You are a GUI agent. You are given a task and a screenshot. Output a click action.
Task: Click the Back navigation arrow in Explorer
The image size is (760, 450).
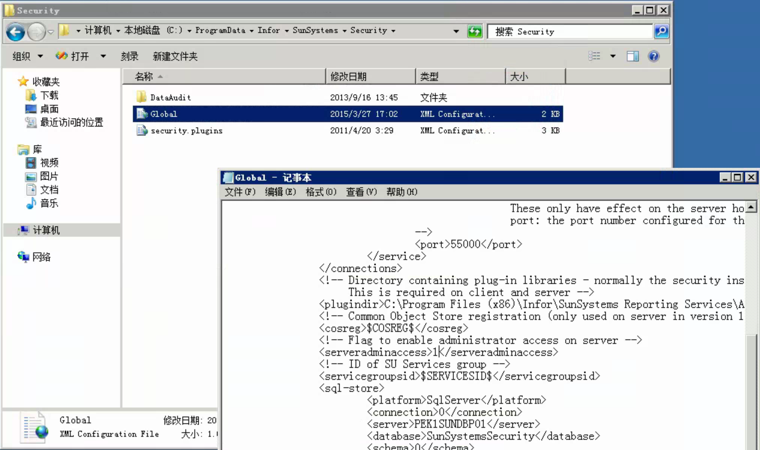point(15,32)
